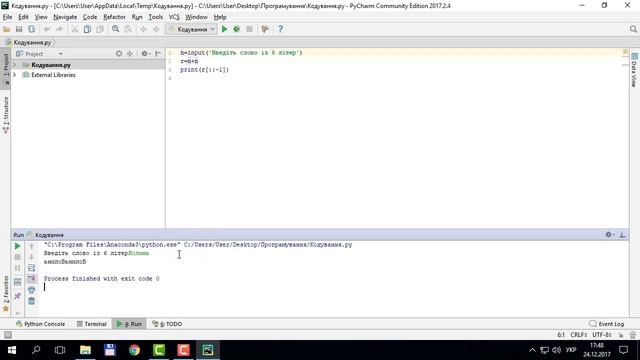Viewport: 640px width, 360px height.
Task: Open Find with magnifier toolbar icon
Action: pyautogui.click(x=116, y=29)
